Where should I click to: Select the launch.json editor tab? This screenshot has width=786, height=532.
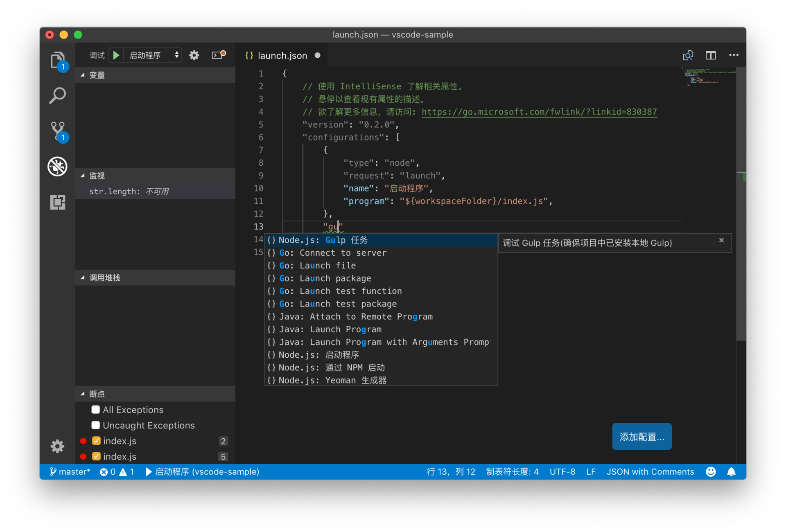click(282, 56)
